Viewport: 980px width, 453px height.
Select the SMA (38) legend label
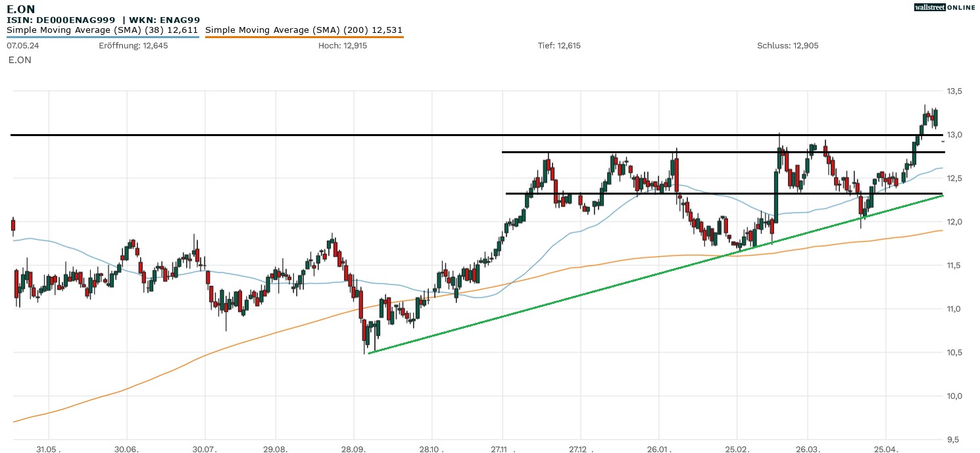(x=102, y=30)
